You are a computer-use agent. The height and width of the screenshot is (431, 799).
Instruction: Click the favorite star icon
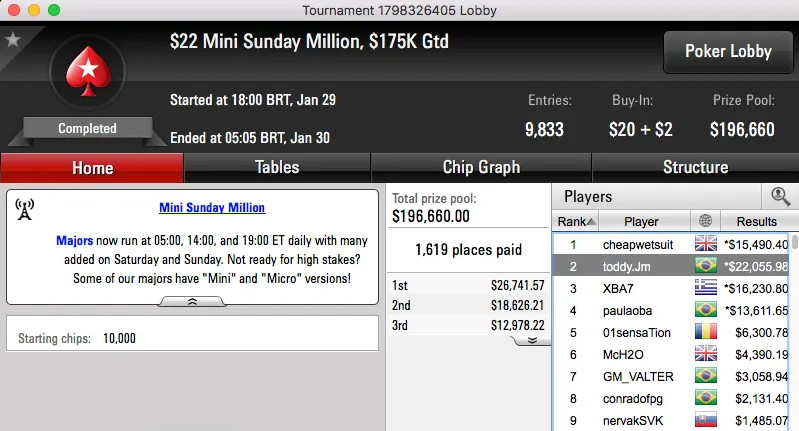pos(13,39)
